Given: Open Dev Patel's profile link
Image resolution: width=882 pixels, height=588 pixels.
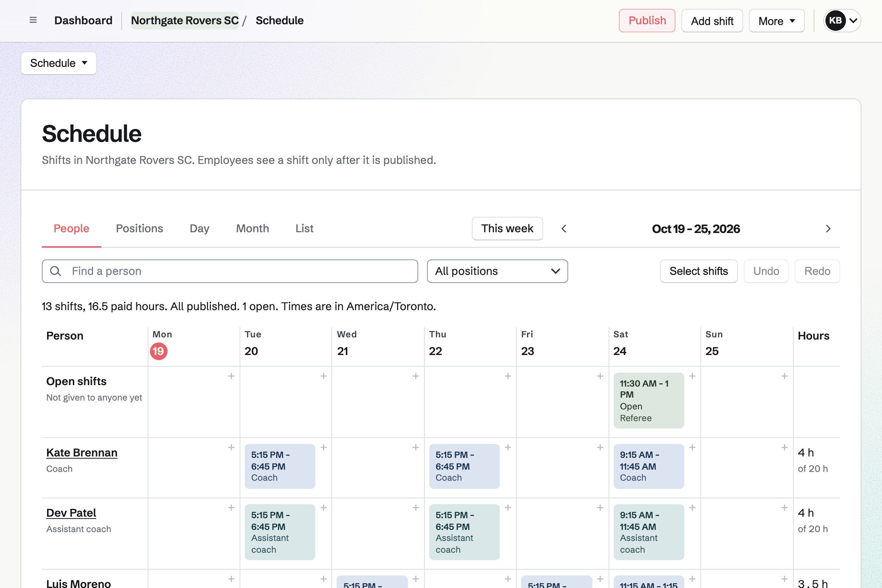Looking at the screenshot, I should coord(71,513).
